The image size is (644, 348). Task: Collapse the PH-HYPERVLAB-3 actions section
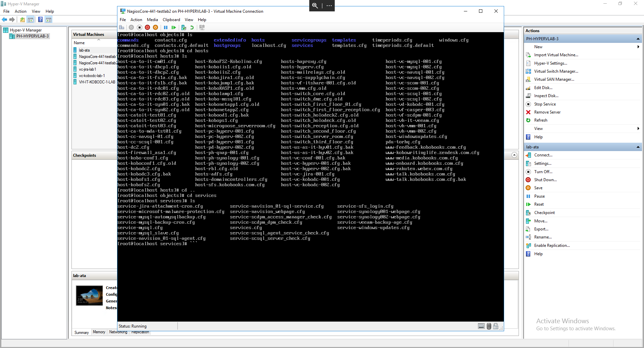638,39
